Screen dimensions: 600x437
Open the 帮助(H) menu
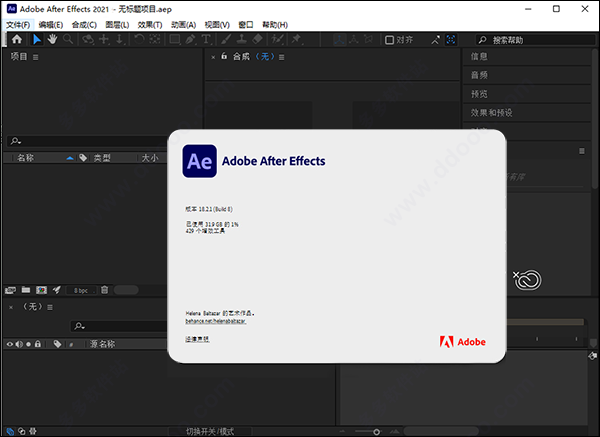click(275, 25)
